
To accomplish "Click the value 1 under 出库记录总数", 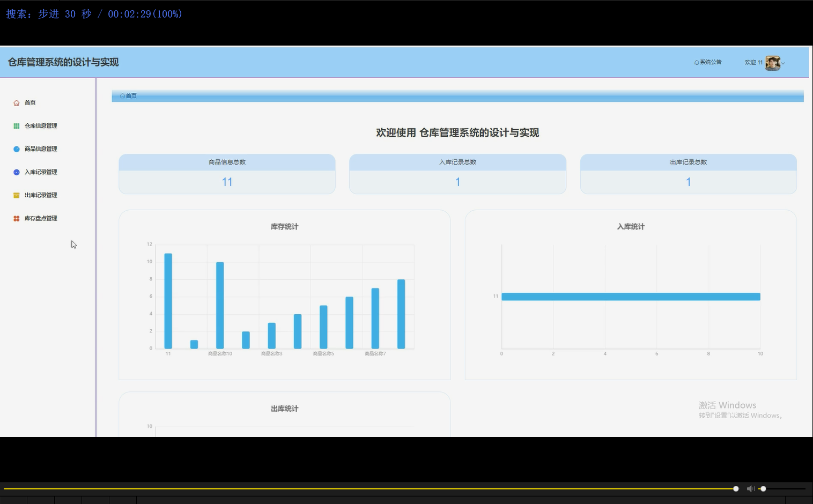I will point(689,182).
